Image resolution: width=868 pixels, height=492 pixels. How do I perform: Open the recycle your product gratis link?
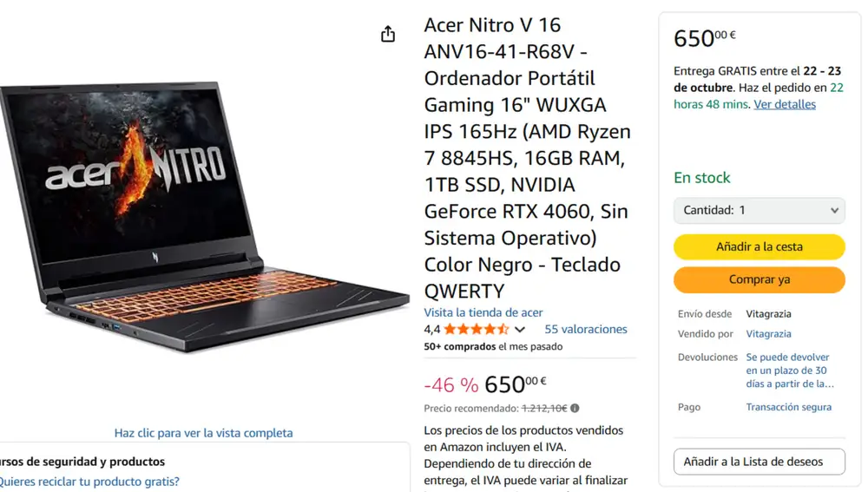point(89,482)
